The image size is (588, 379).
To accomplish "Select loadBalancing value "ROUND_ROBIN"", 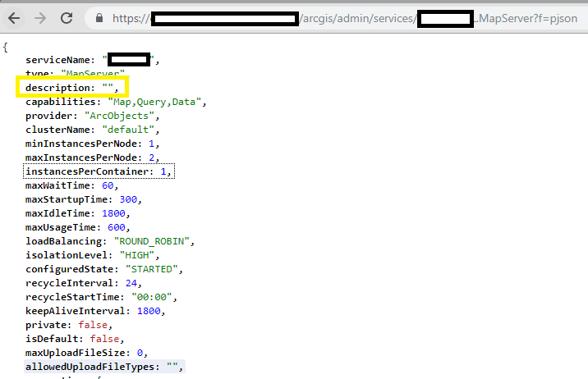I will [x=151, y=241].
